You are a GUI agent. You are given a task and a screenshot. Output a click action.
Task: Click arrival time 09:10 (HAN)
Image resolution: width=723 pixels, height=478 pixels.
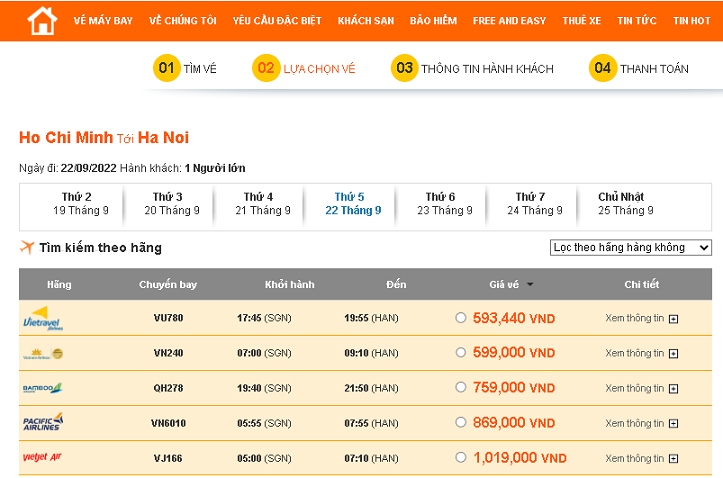tap(371, 353)
